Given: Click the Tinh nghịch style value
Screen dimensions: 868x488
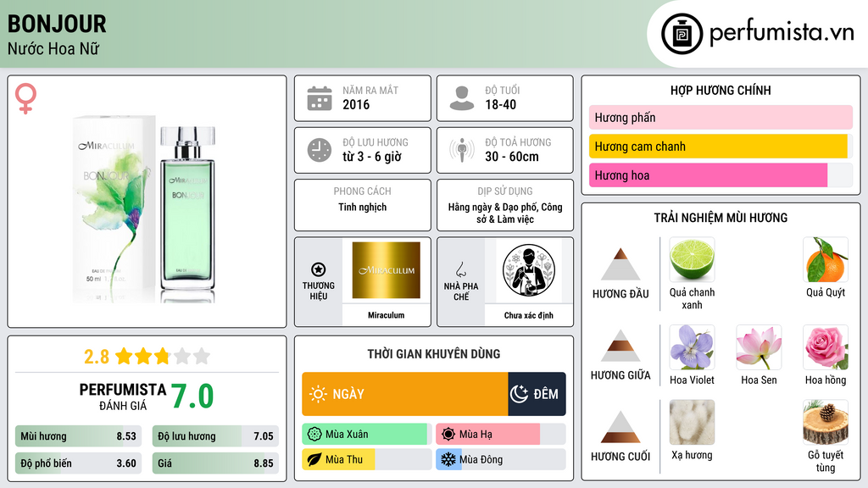Looking at the screenshot, I should [x=363, y=207].
